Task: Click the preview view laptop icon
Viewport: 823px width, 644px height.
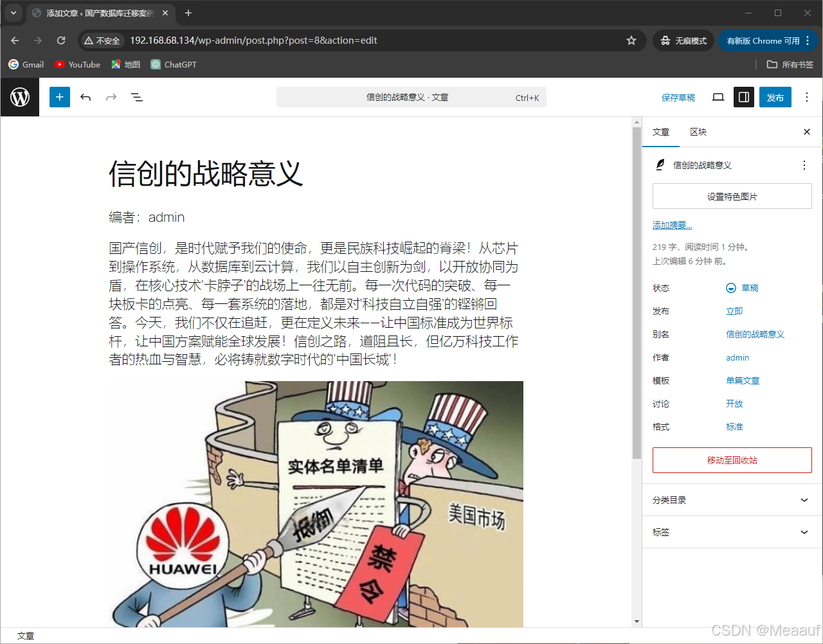Action: coord(718,97)
